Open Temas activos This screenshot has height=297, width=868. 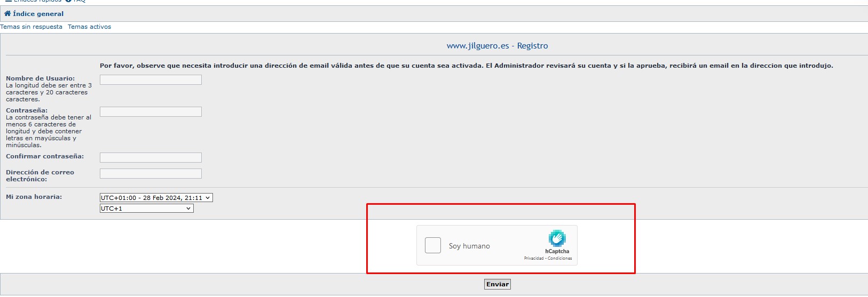point(89,27)
